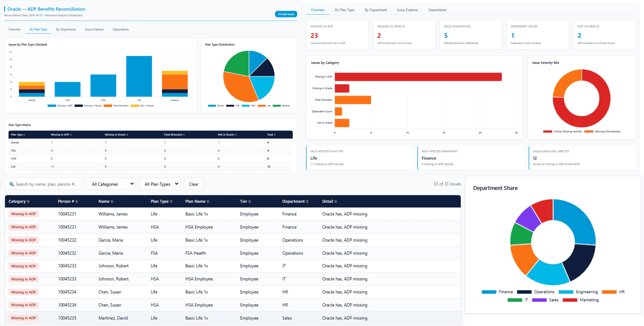Open By Plan Type tab in right panel
This screenshot has height=326, width=644.
344,10
